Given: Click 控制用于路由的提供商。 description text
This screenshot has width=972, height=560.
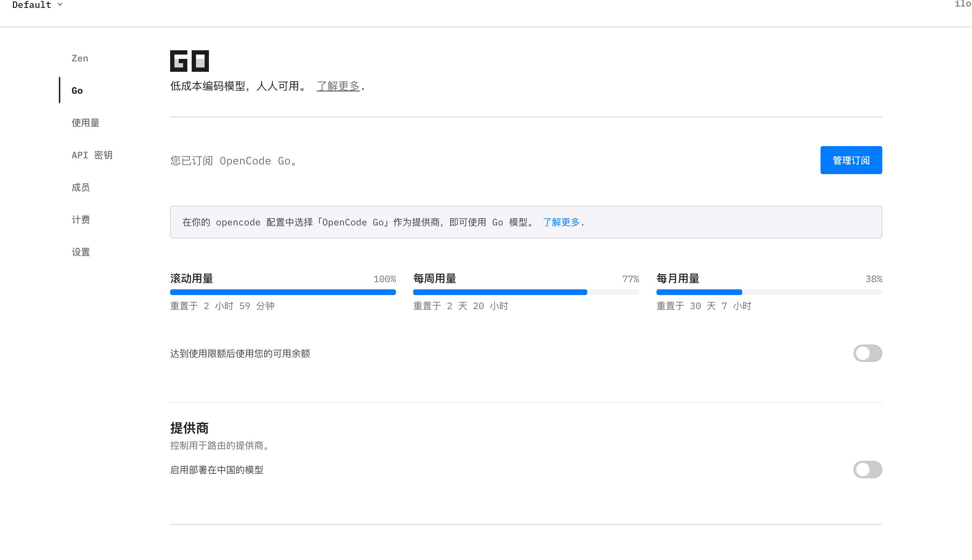Looking at the screenshot, I should [x=220, y=445].
